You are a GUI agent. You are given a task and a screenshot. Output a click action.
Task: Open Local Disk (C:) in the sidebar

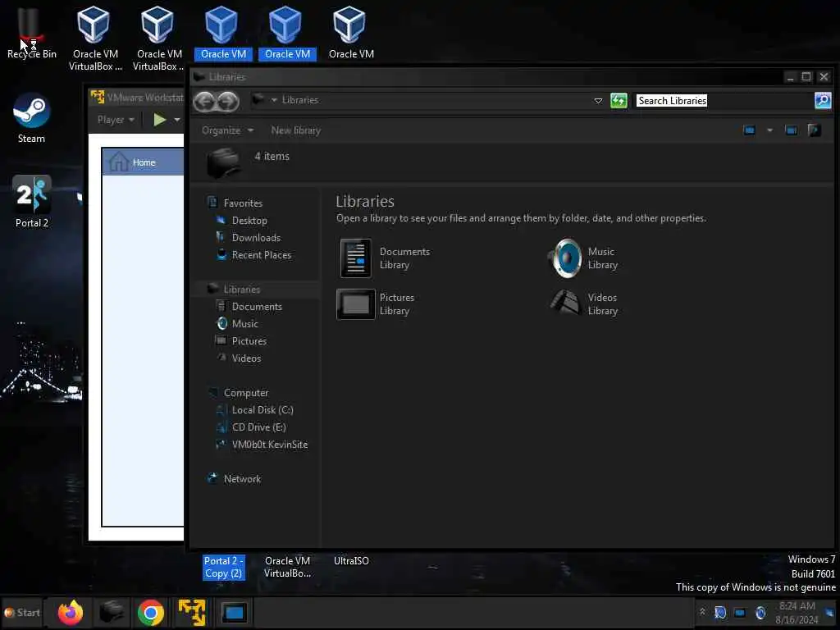click(262, 410)
